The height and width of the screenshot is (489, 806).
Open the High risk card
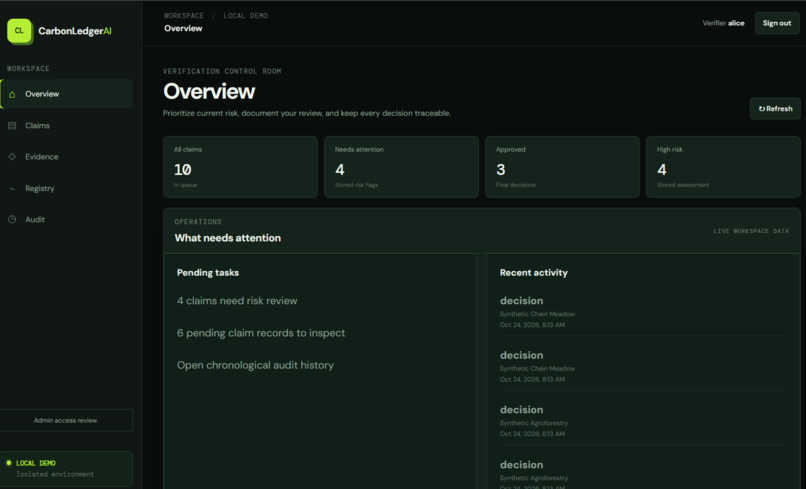point(723,167)
